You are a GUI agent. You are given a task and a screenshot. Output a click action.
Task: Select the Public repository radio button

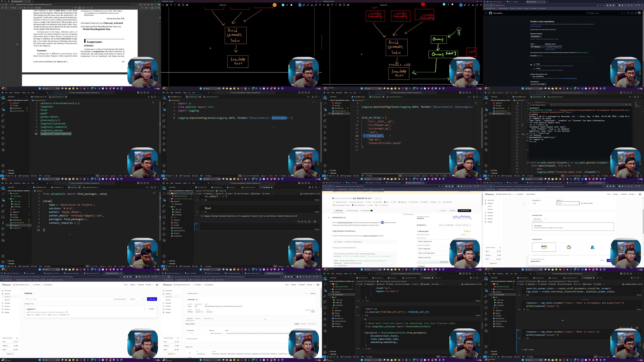point(531,65)
